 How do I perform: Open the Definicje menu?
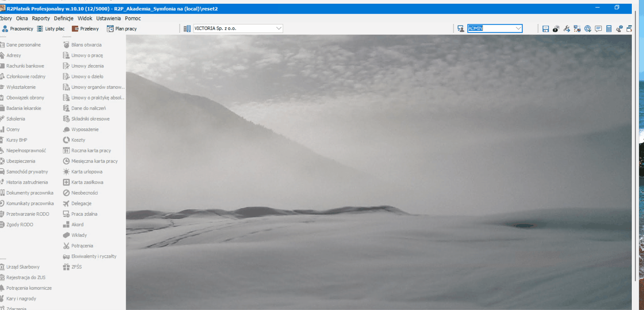pyautogui.click(x=64, y=18)
